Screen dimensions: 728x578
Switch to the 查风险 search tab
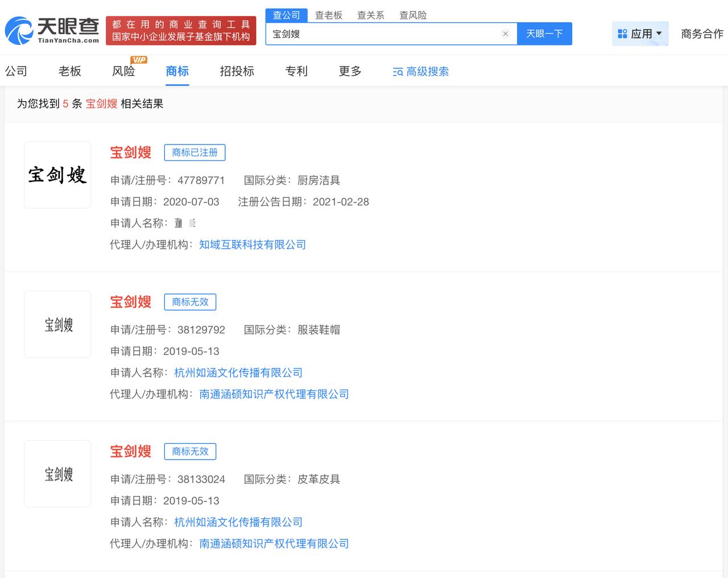[413, 15]
